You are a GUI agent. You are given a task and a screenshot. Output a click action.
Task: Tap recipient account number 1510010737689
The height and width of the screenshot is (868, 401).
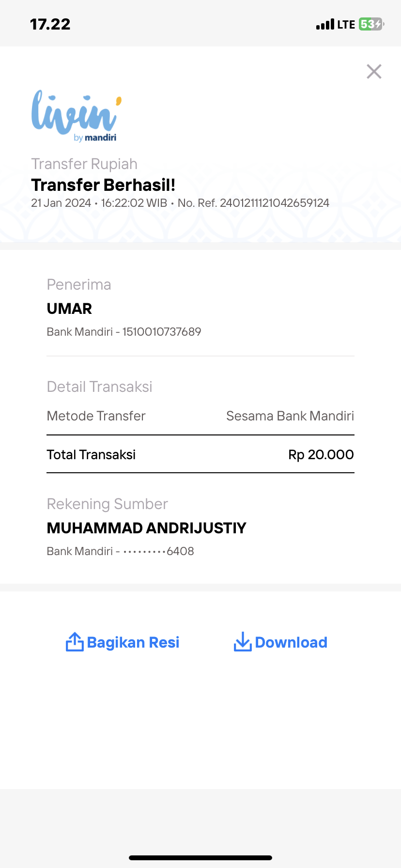[x=162, y=332]
